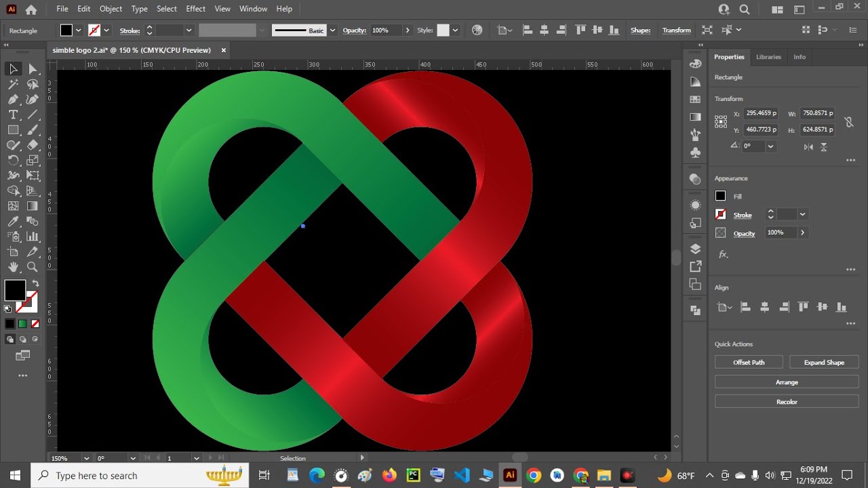
Task: Click the Offset Path button
Action: tap(749, 363)
